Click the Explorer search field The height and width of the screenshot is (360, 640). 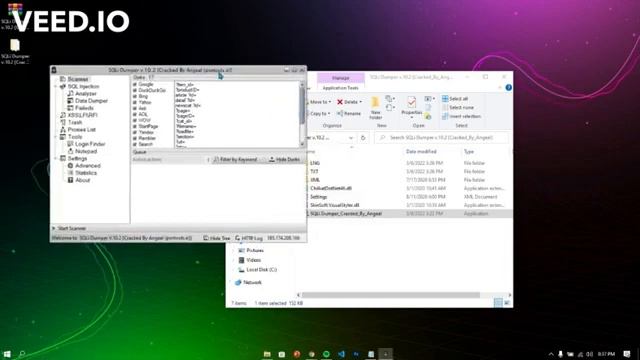[x=442, y=138]
